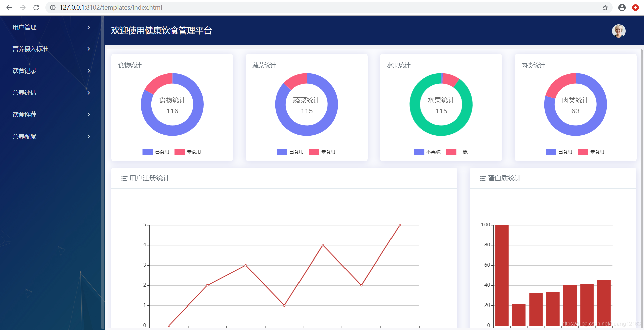This screenshot has height=330, width=644.
Task: Click the list icon beside 用户注册统计
Action: coord(124,179)
